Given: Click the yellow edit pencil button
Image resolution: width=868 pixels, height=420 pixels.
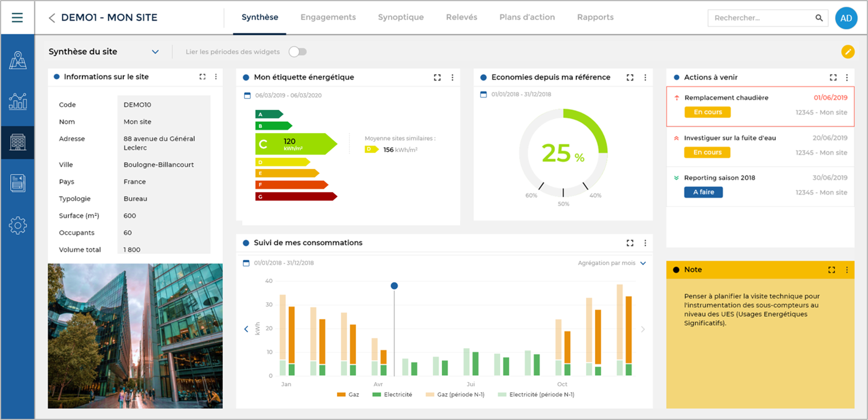Looking at the screenshot, I should point(848,52).
